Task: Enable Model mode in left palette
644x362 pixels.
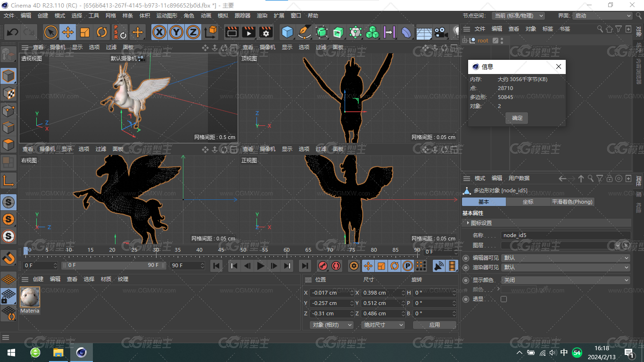Action: tap(8, 76)
